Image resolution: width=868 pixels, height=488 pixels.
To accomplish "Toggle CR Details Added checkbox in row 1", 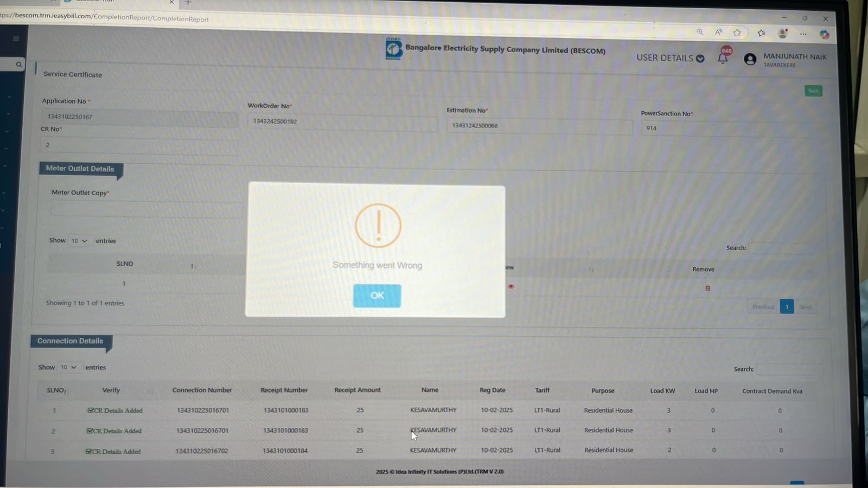I will [91, 410].
